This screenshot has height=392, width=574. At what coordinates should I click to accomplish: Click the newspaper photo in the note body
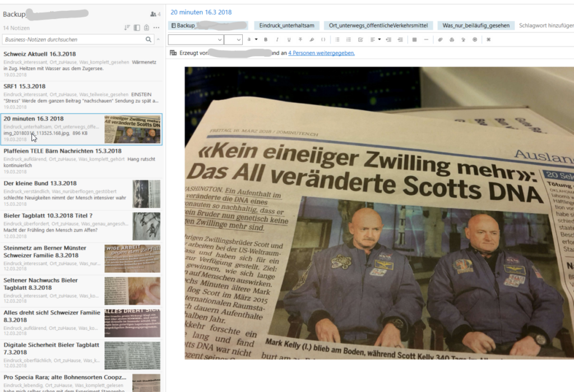(x=379, y=213)
